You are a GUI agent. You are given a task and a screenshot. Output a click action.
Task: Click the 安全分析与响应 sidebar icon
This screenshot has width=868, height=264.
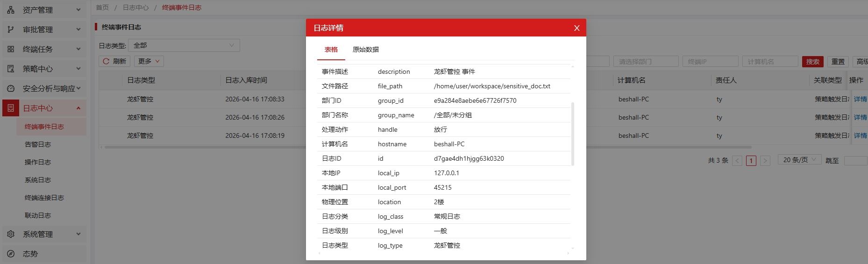tap(11, 88)
